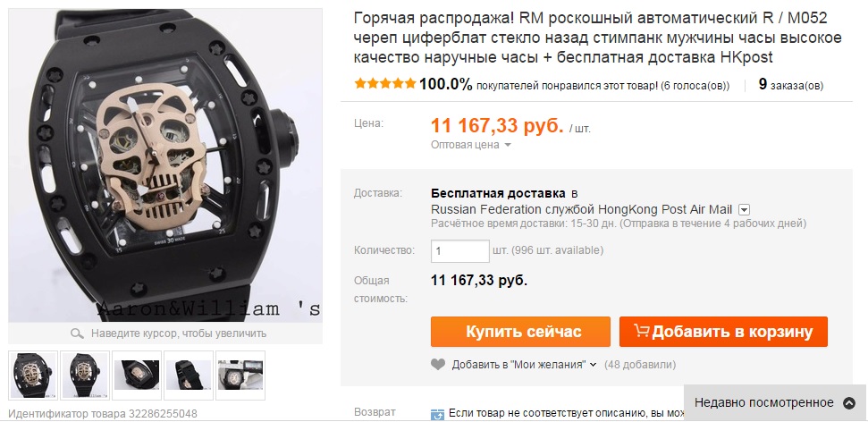Select the fourth watch thumbnail
Screen dimensions: 868x422
pos(189,375)
